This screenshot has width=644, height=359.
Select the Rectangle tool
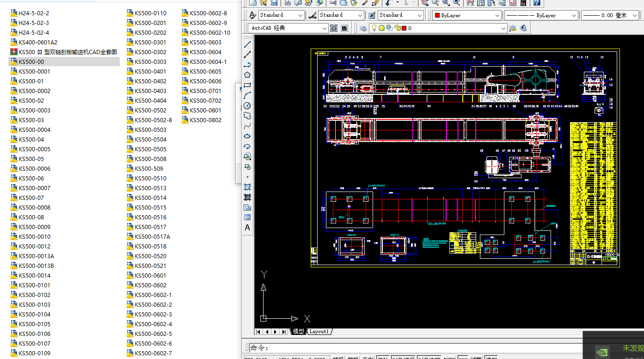pos(247,85)
